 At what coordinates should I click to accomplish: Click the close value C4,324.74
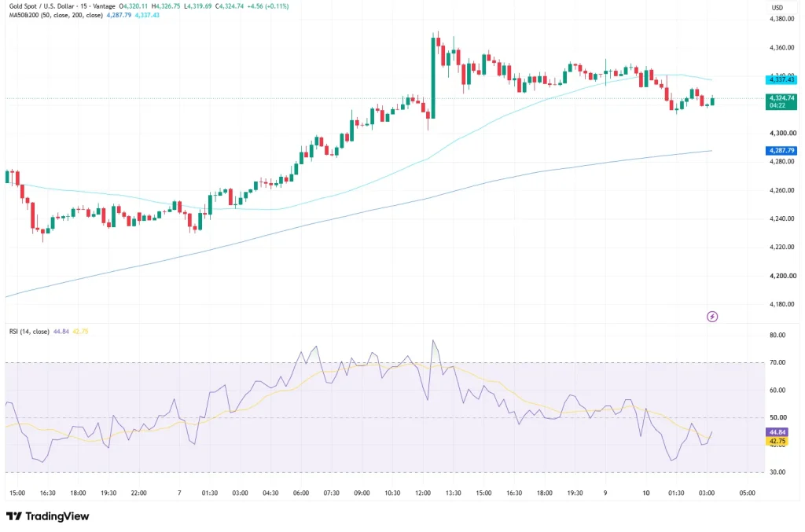click(230, 6)
